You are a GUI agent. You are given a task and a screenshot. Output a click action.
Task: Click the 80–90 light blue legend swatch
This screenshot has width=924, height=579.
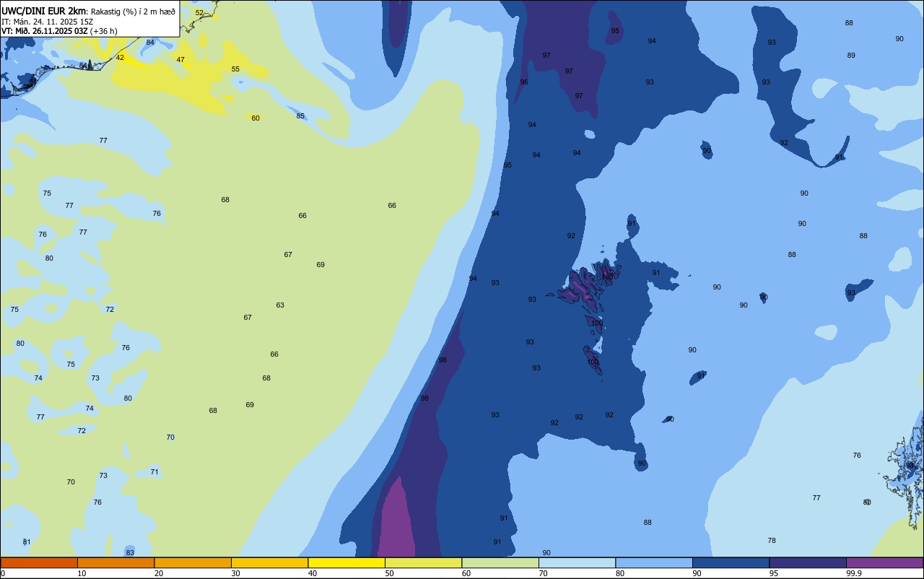(654, 562)
